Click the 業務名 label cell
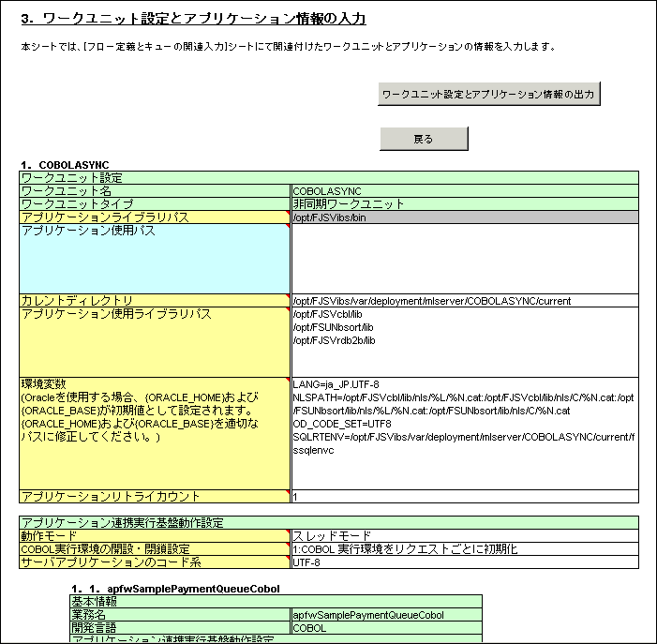657x644 pixels. pos(180,615)
